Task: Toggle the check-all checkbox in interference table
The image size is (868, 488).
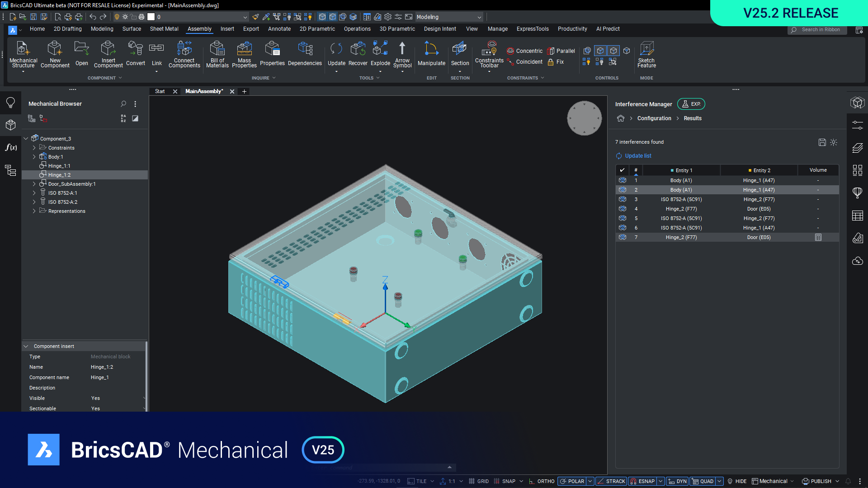Action: coord(622,170)
